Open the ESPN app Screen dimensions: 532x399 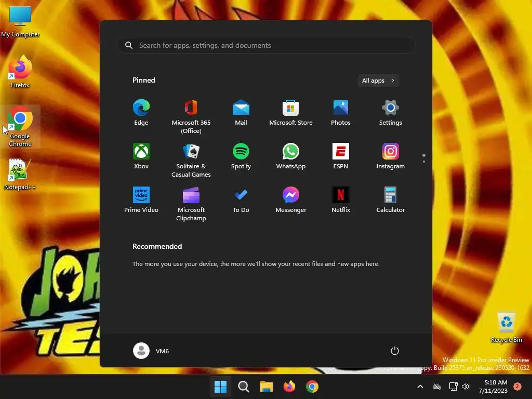click(x=341, y=156)
